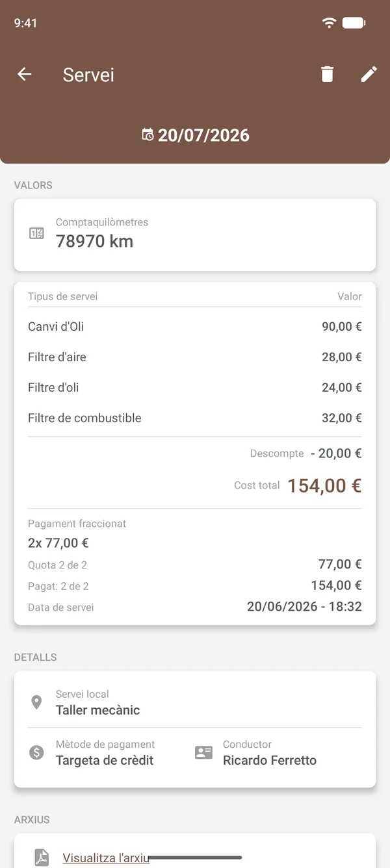
Task: Tap the driver ID card icon
Action: point(203,752)
